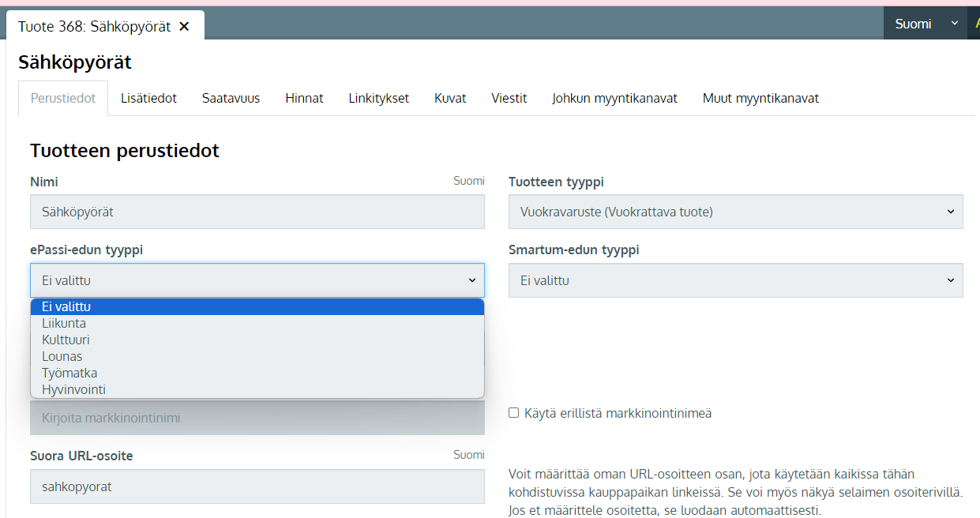Open the Kuvat tab
Viewport: 980px width, 518px height.
pyautogui.click(x=450, y=99)
